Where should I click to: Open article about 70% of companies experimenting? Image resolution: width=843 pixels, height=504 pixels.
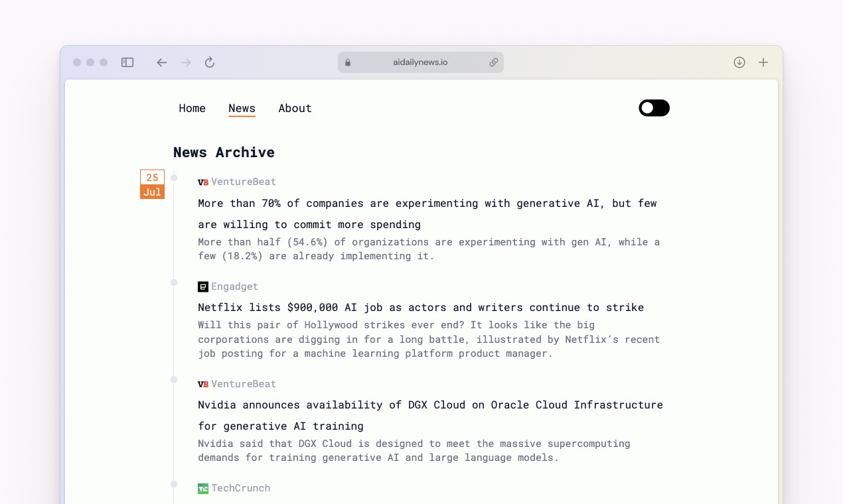(427, 214)
